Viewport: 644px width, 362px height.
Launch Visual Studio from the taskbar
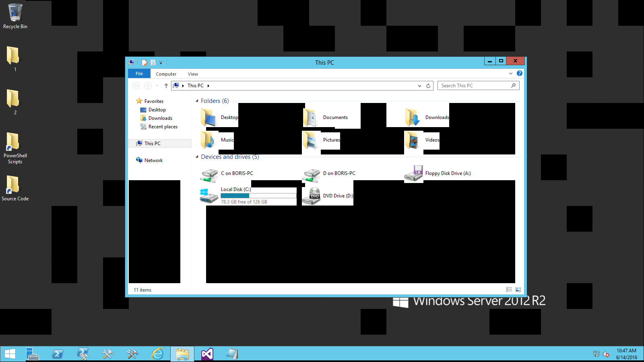(x=207, y=354)
